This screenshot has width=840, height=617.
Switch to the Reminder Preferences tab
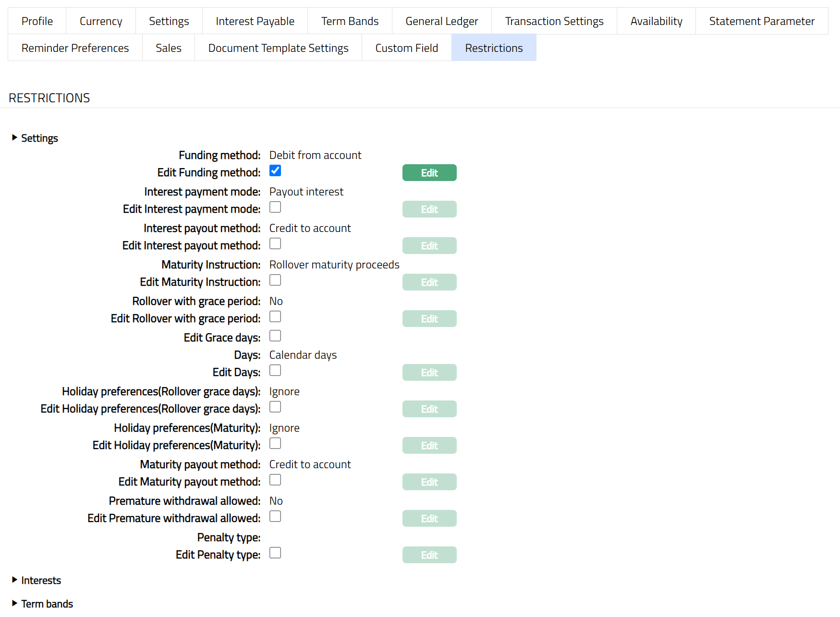click(75, 48)
